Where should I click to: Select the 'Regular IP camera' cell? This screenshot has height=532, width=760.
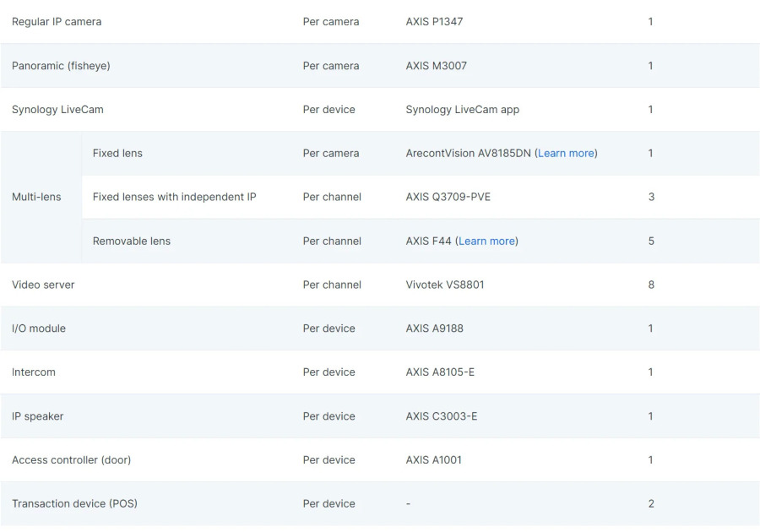click(57, 22)
